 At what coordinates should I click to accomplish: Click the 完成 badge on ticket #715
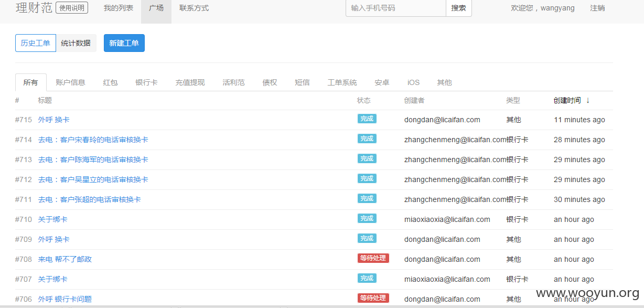(x=367, y=119)
